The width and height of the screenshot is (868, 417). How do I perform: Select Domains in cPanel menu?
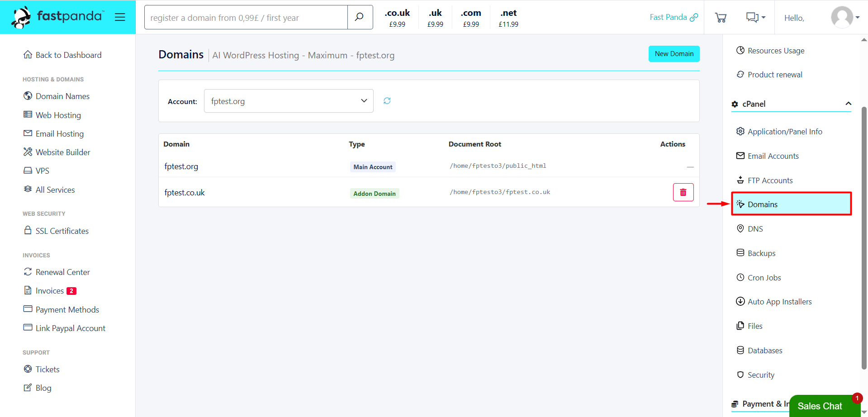click(x=791, y=204)
